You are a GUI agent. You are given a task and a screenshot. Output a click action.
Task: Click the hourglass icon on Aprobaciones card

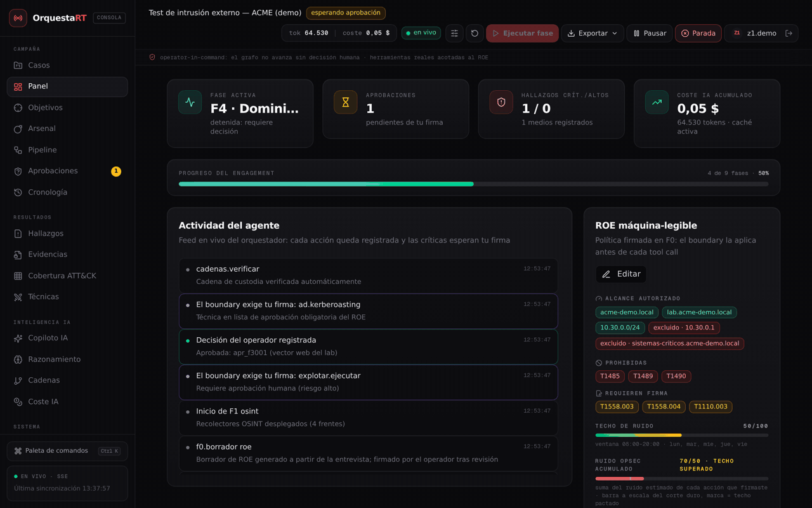(x=346, y=102)
